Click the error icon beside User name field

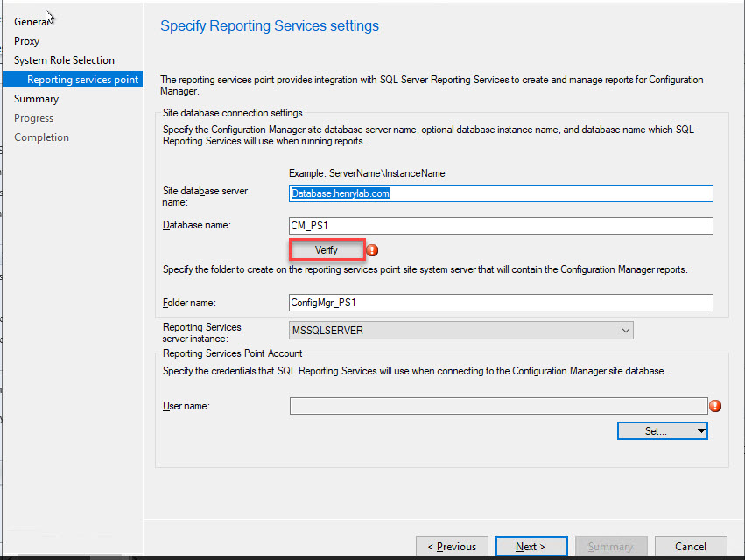click(715, 406)
